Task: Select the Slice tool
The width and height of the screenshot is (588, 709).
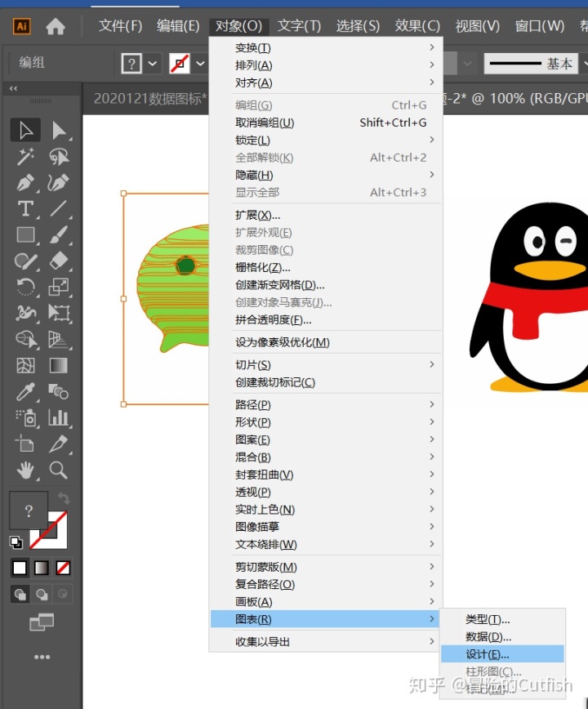Action: tap(59, 444)
